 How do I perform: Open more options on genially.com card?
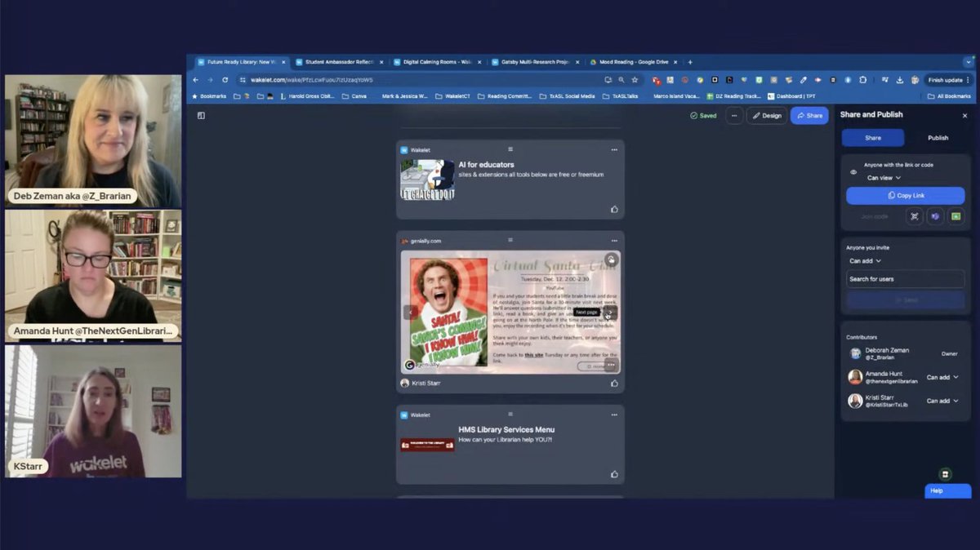[x=614, y=241]
